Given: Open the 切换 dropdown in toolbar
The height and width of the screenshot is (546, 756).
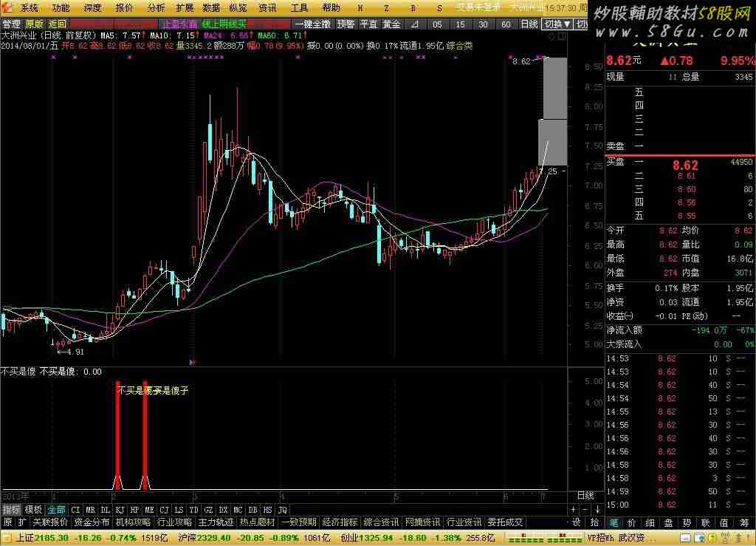Looking at the screenshot, I should click(557, 24).
